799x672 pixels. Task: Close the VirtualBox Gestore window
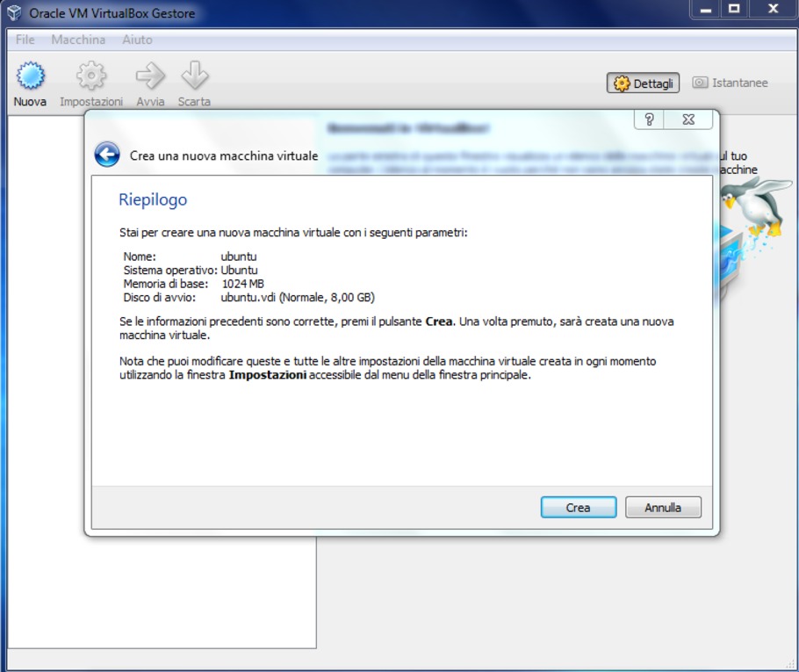coord(773,9)
